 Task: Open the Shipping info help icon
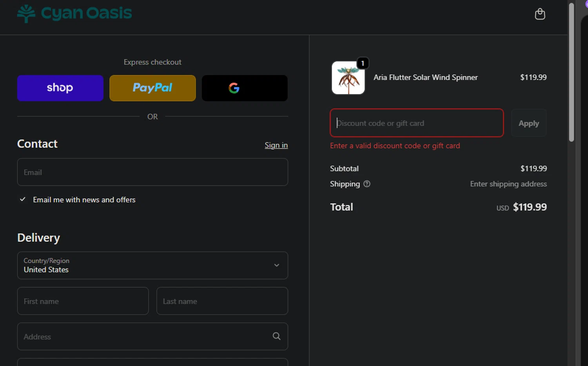[367, 184]
